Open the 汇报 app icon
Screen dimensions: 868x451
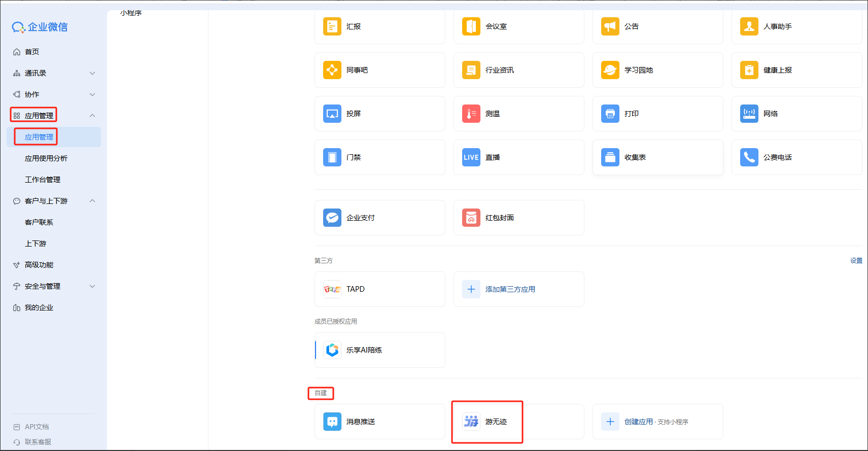(332, 26)
